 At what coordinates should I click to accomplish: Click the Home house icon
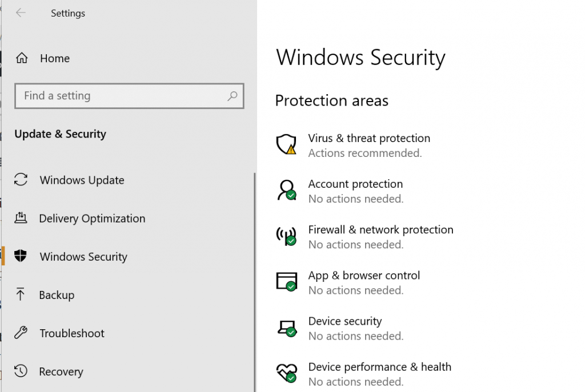(x=22, y=58)
